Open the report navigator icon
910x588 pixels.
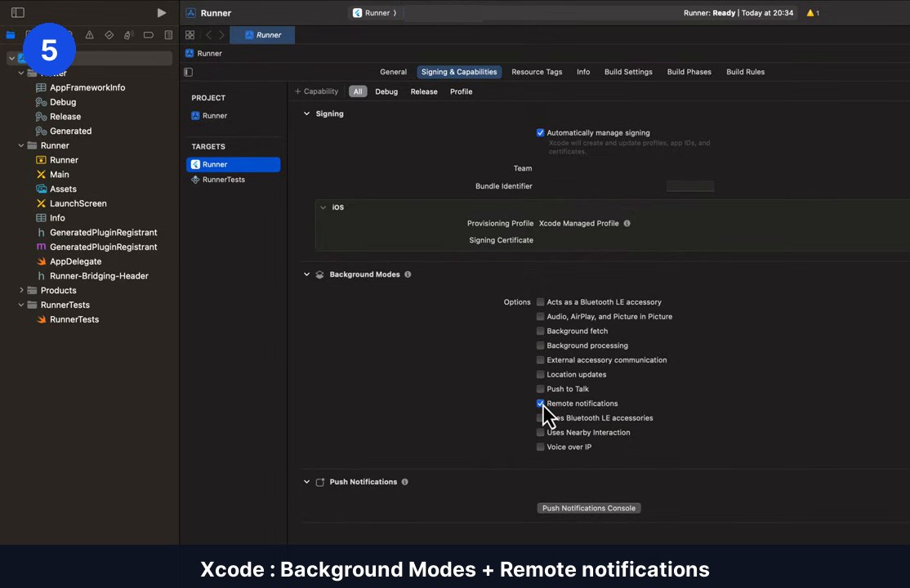[x=168, y=35]
